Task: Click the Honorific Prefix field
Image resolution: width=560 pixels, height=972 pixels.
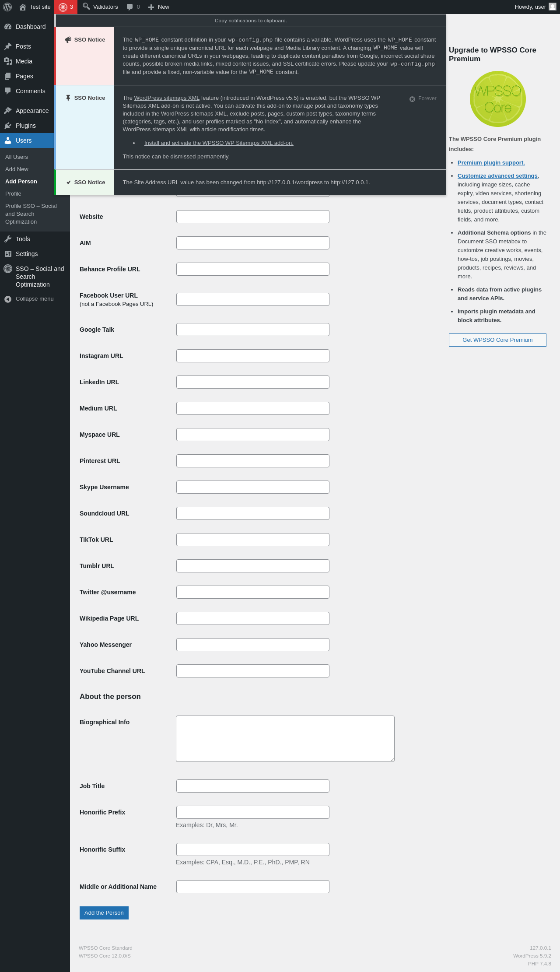Action: click(253, 812)
